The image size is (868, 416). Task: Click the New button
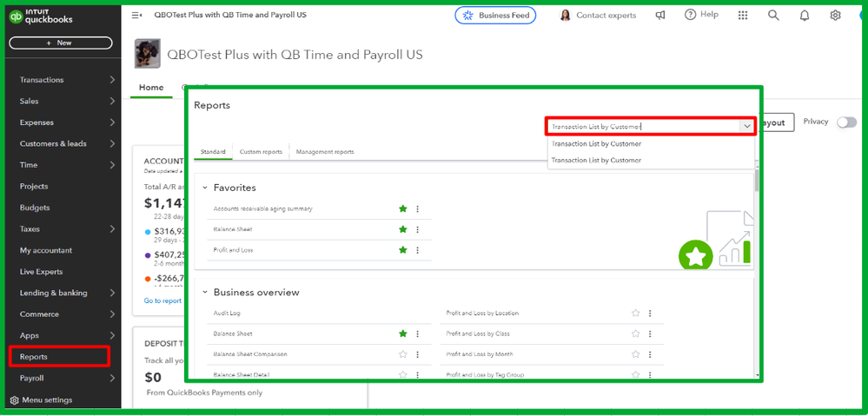[x=60, y=43]
